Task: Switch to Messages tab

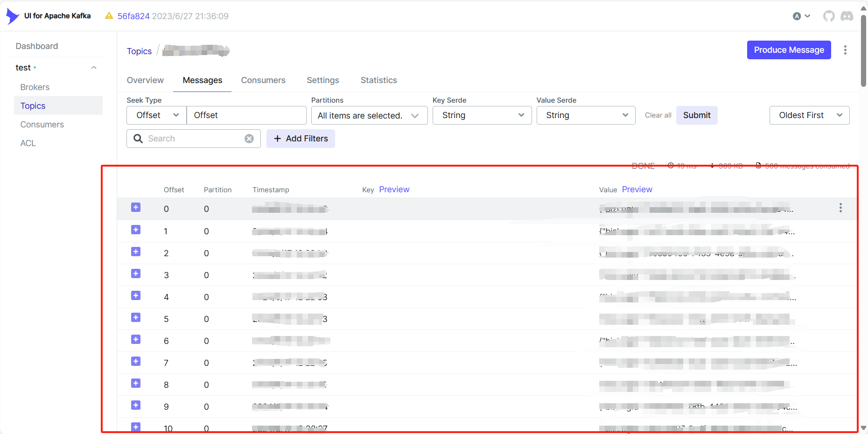Action: click(203, 80)
